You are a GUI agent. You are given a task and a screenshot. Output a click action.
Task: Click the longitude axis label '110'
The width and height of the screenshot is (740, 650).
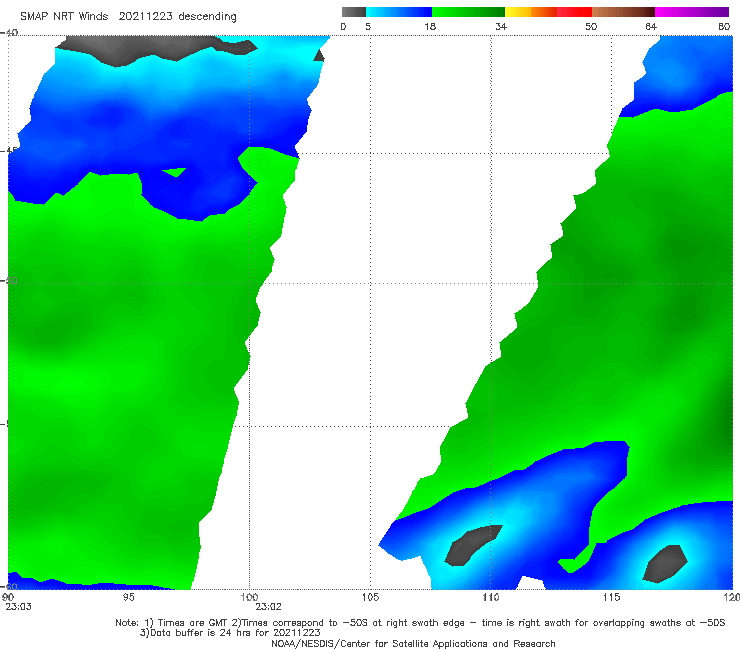491,597
